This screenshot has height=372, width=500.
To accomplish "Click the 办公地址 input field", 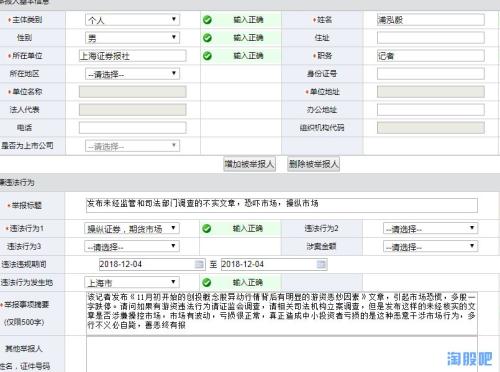I will coord(431,110).
